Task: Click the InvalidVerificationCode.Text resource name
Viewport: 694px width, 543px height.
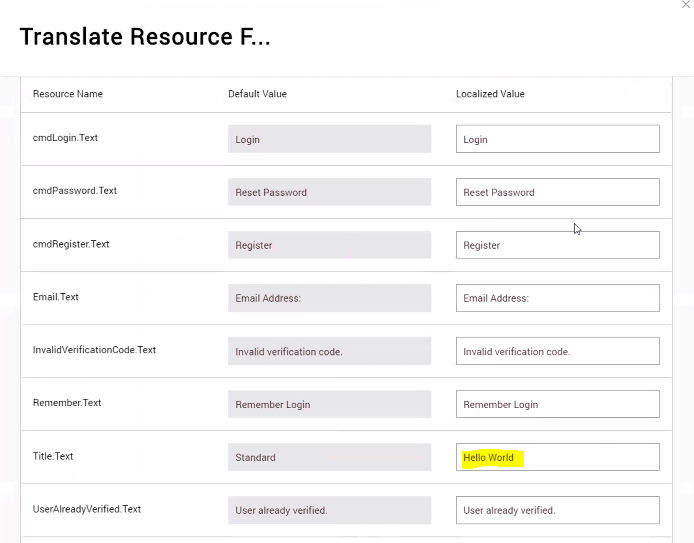Action: tap(94, 350)
